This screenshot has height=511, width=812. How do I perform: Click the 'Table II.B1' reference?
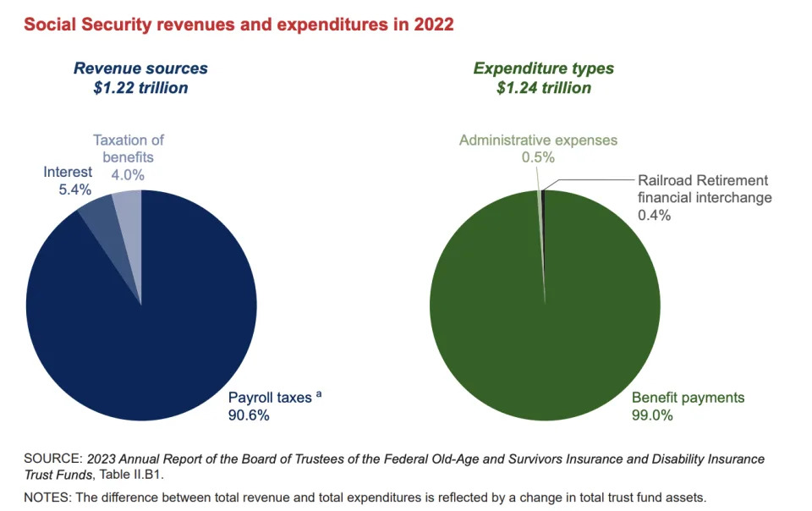point(130,475)
